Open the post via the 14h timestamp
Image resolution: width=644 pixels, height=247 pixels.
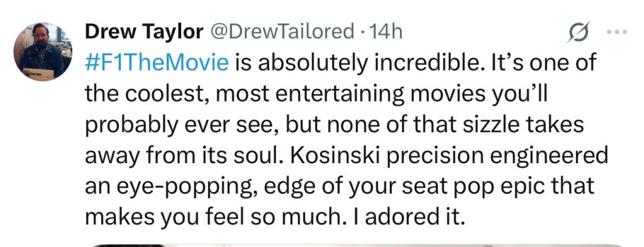click(x=386, y=32)
